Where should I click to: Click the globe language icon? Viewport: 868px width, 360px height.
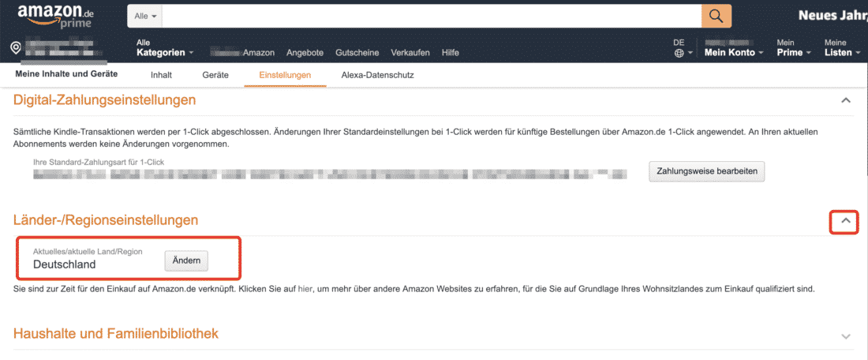(679, 53)
